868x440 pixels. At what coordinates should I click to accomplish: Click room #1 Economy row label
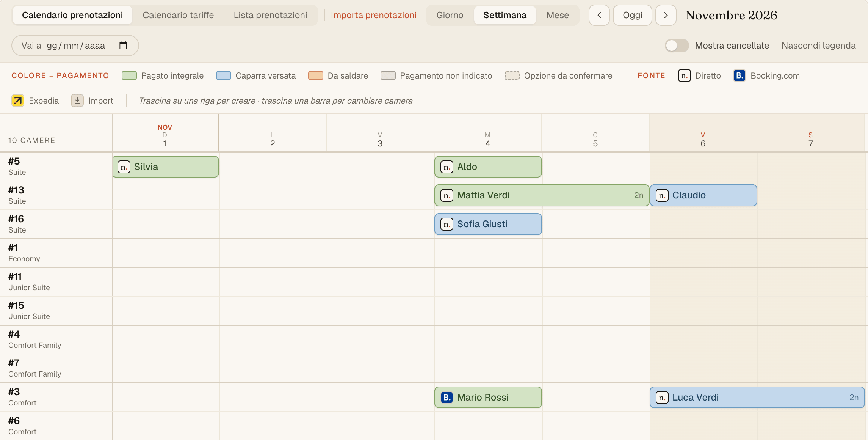56,253
